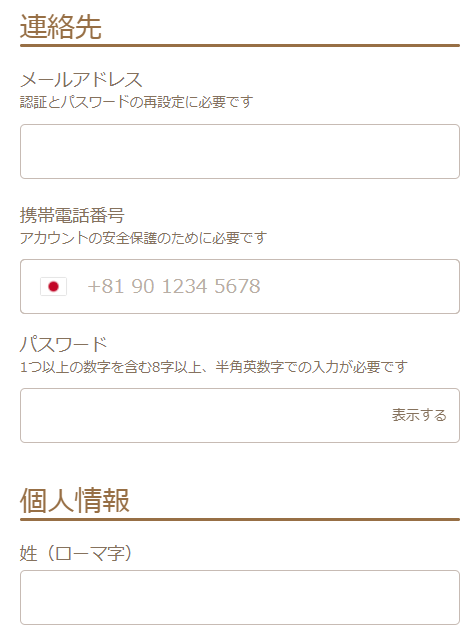Click the password field left of 表示する
Viewport: 475px width, 643px height.
tap(205, 415)
